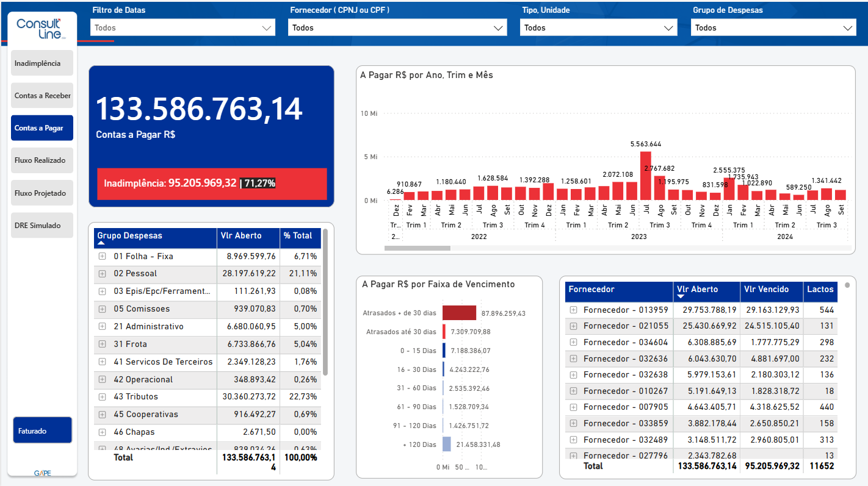The width and height of the screenshot is (868, 486).
Task: Expand Fornecedor - 032636 row
Action: coord(573,359)
